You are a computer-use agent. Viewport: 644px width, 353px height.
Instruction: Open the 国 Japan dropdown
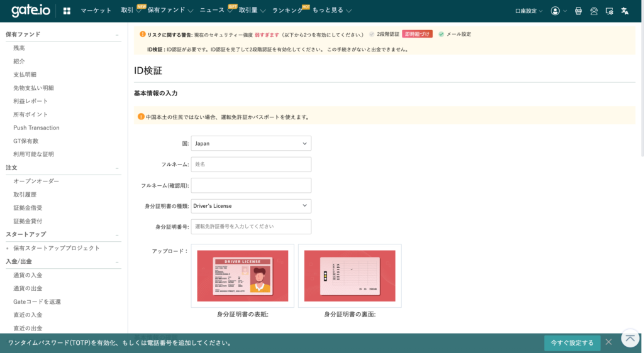click(251, 143)
